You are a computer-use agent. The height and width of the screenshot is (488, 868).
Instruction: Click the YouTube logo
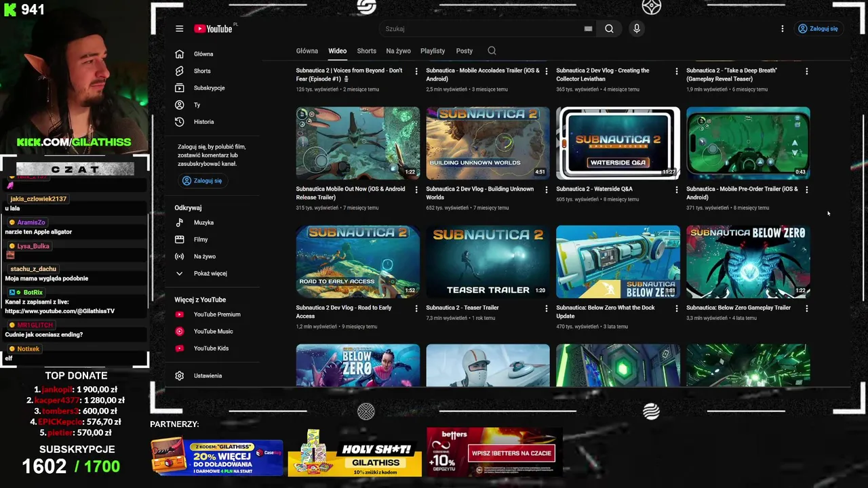click(x=214, y=28)
